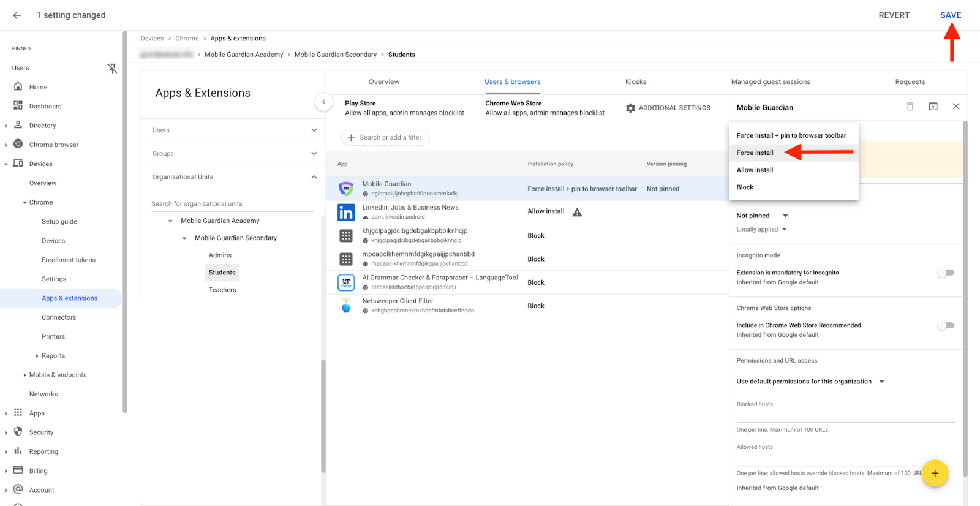Expand the Users section
This screenshot has height=506, width=980.
(314, 130)
